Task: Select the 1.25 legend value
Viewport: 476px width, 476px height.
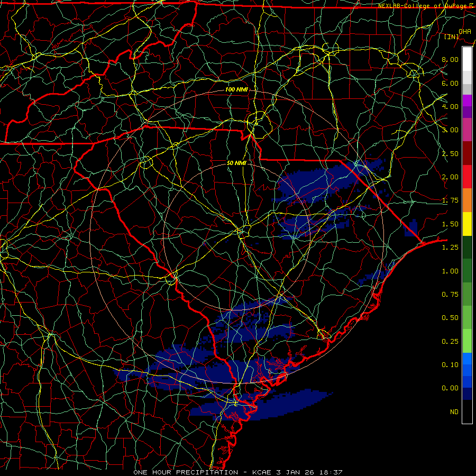Action: coord(450,248)
